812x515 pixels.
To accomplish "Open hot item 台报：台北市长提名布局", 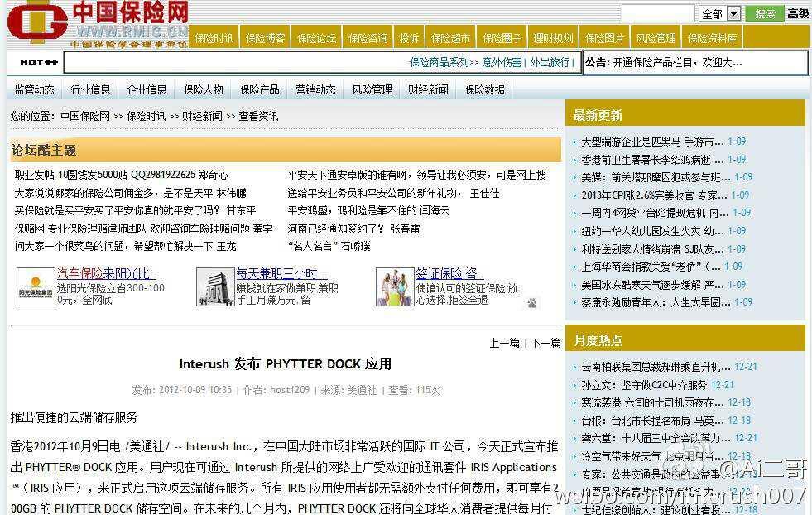I will [x=652, y=421].
